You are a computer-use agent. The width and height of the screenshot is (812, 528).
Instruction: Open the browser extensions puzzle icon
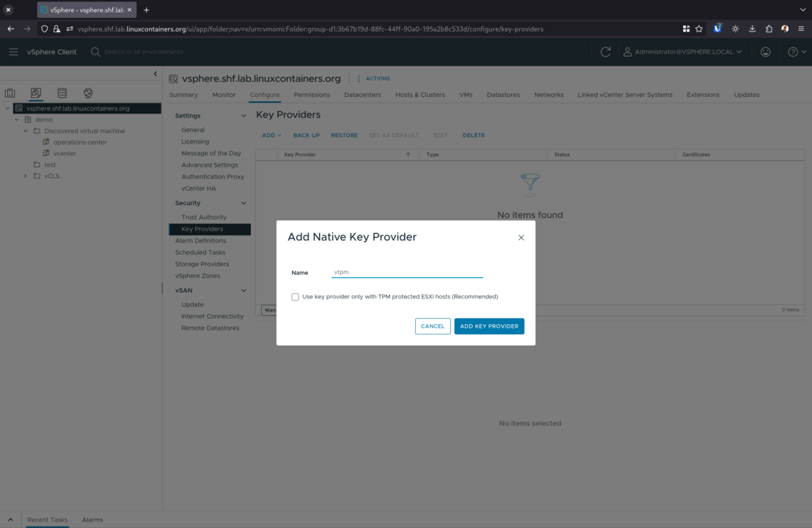coord(769,29)
